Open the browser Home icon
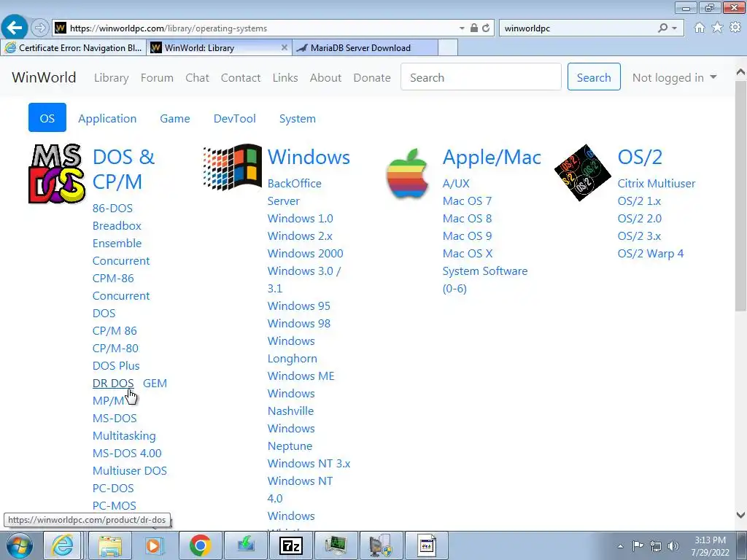 700,28
